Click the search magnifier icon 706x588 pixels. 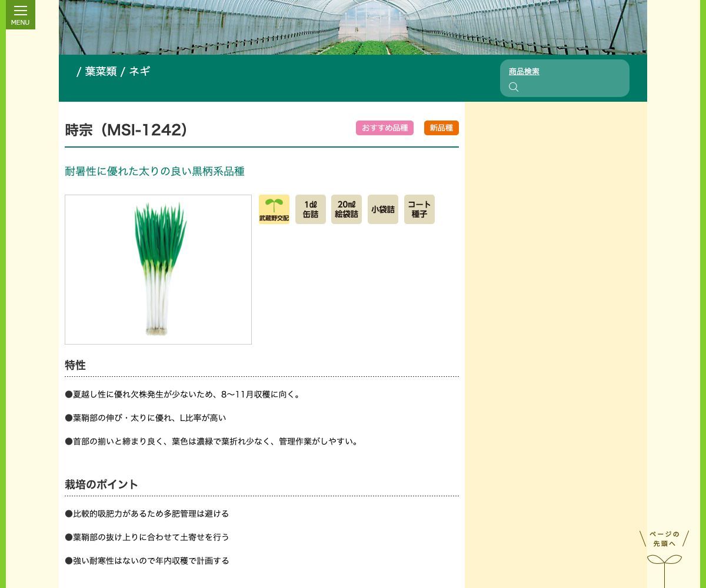pos(514,87)
